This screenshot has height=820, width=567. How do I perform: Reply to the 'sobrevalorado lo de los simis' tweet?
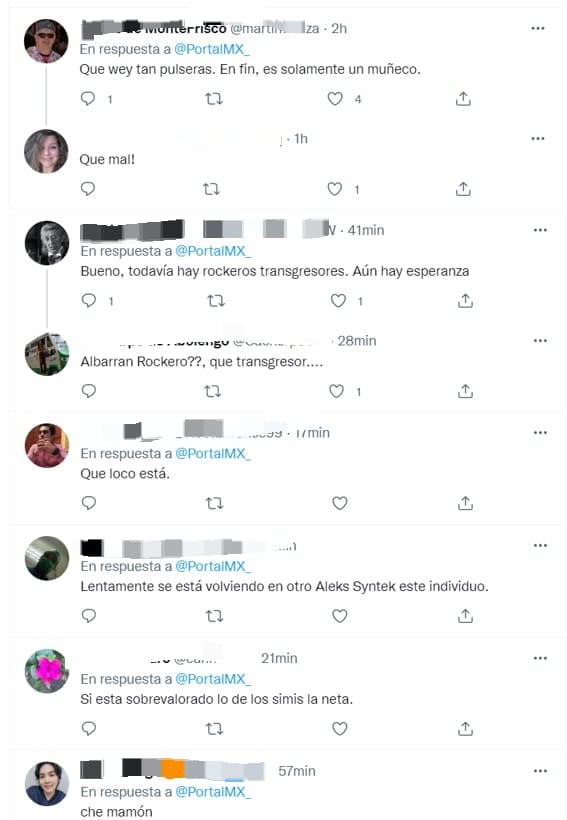(89, 728)
